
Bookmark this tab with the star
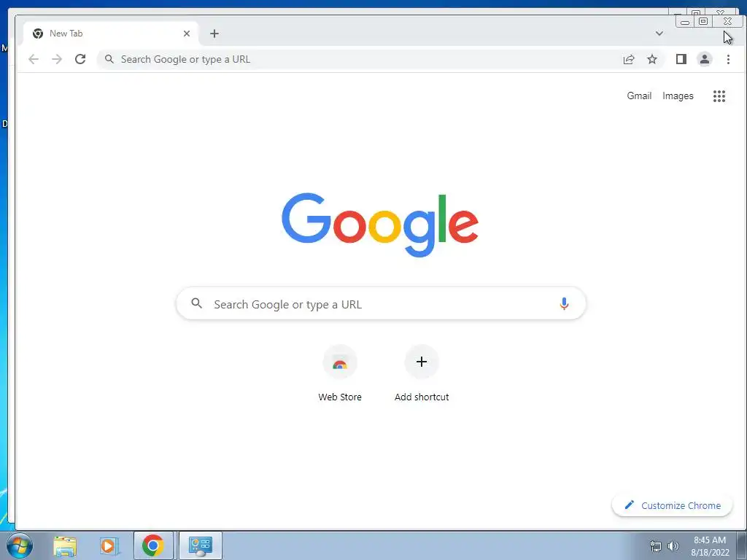[x=652, y=59]
